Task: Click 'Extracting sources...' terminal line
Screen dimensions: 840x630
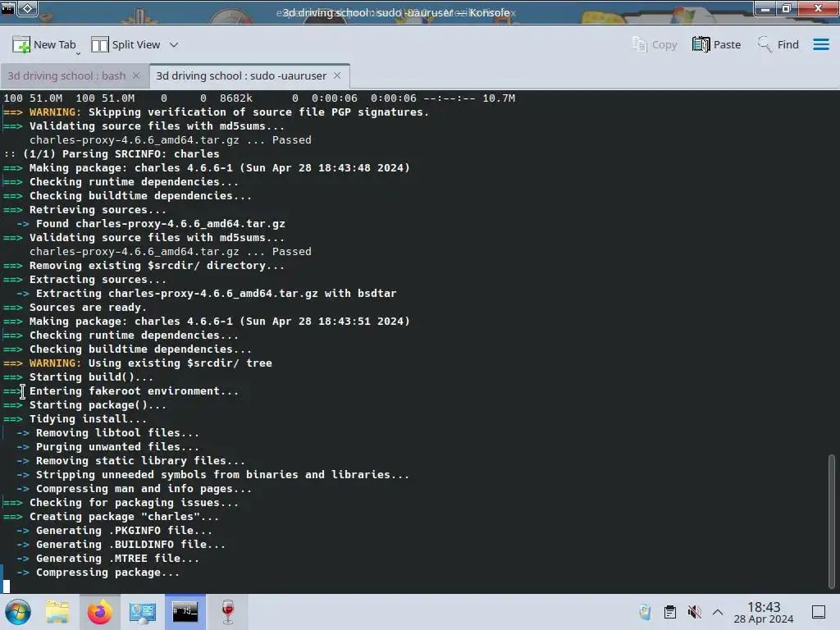Action: coord(98,279)
